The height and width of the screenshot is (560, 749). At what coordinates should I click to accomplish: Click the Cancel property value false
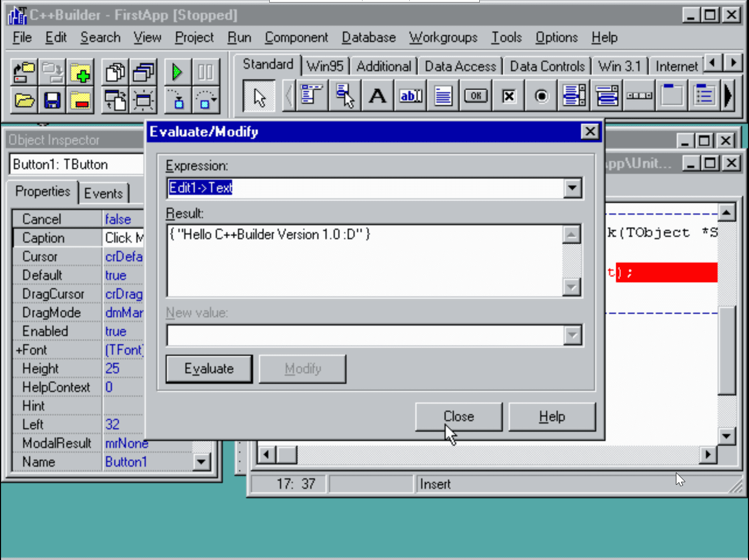pyautogui.click(x=118, y=219)
